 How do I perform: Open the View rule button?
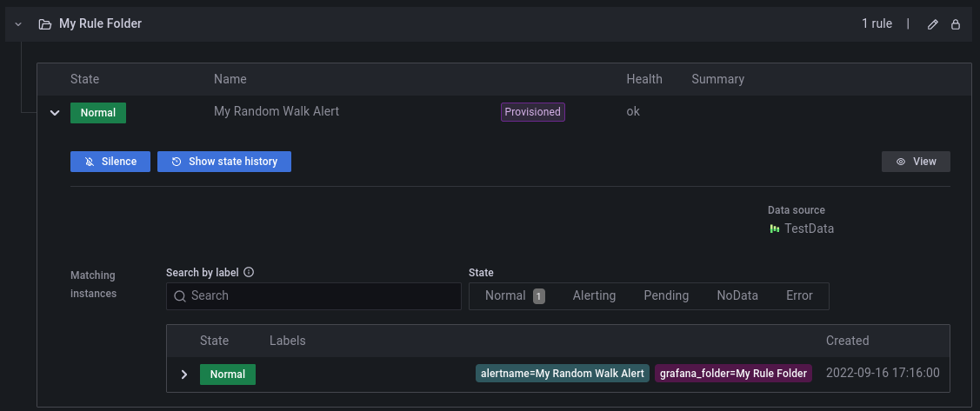[916, 162]
